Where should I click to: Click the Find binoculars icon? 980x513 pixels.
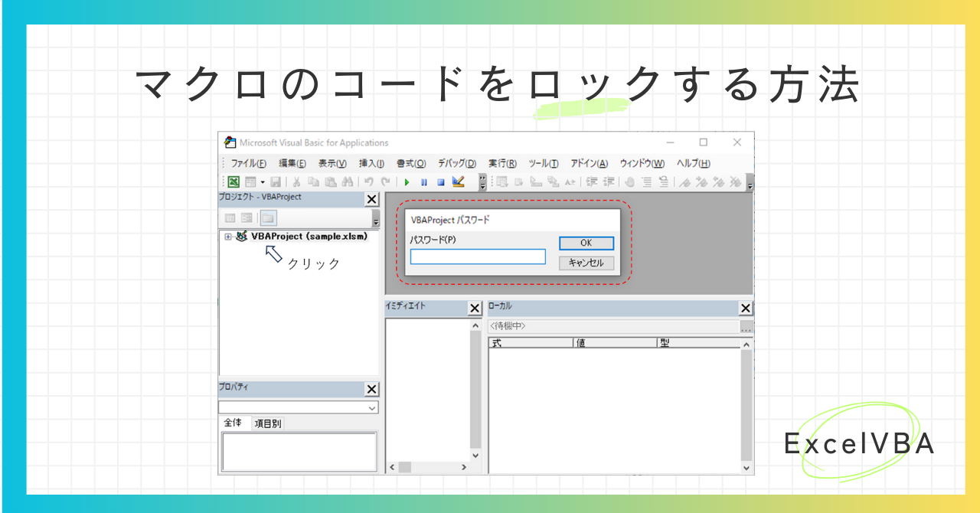(x=347, y=182)
